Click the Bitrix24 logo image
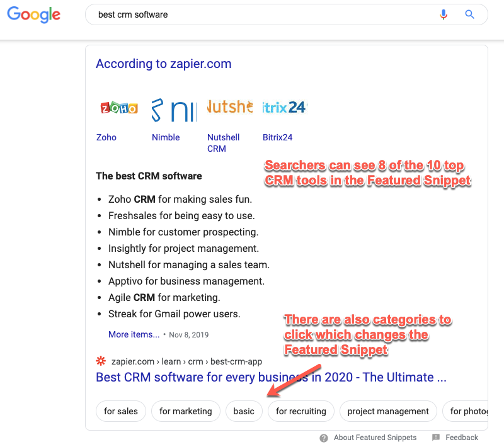Image resolution: width=504 pixels, height=447 pixels. pos(283,107)
